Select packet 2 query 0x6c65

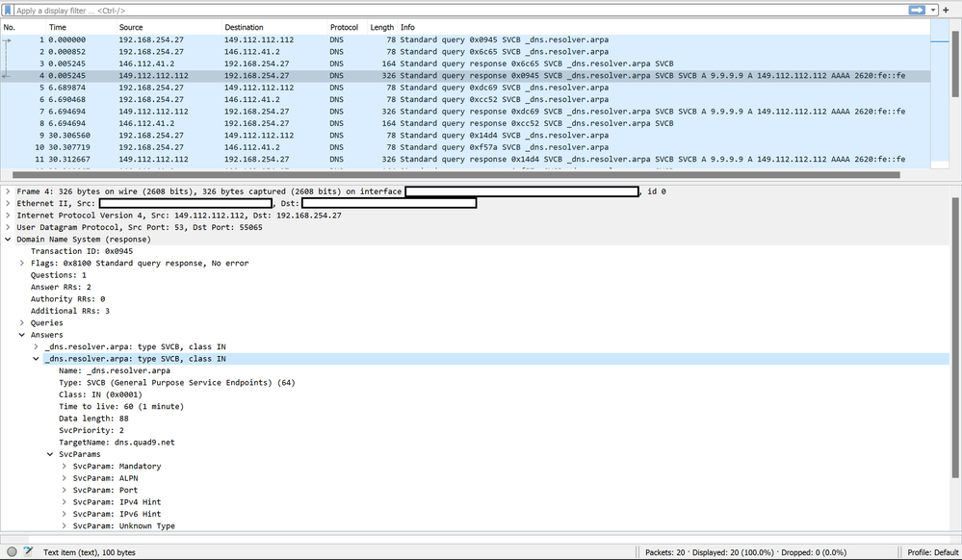[466, 52]
